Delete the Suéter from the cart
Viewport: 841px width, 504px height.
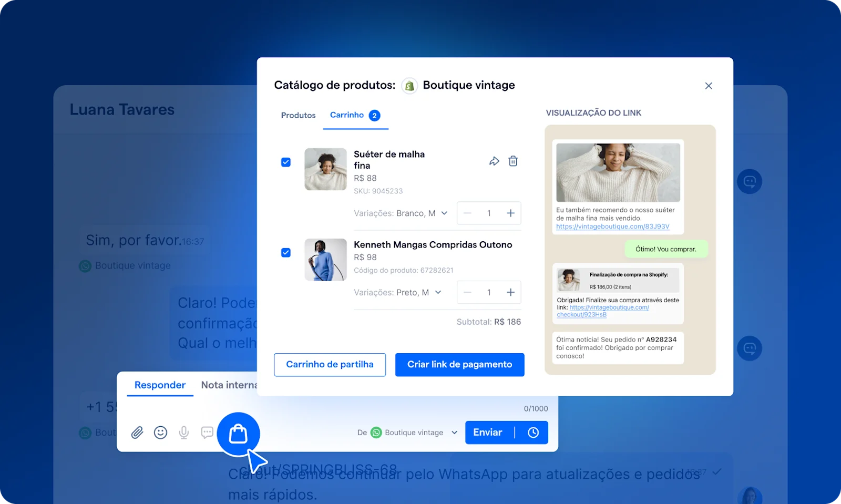[x=513, y=161]
